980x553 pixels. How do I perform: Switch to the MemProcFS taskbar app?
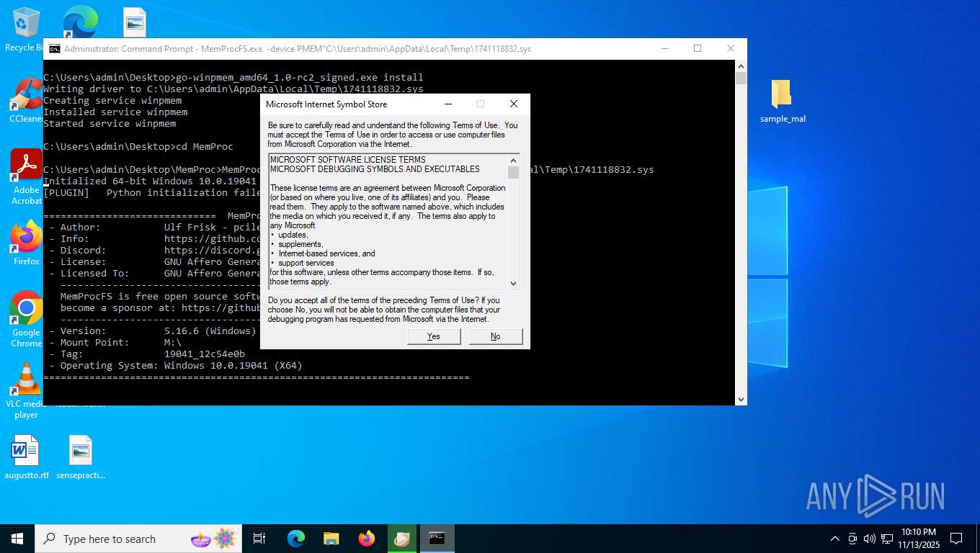pyautogui.click(x=401, y=539)
